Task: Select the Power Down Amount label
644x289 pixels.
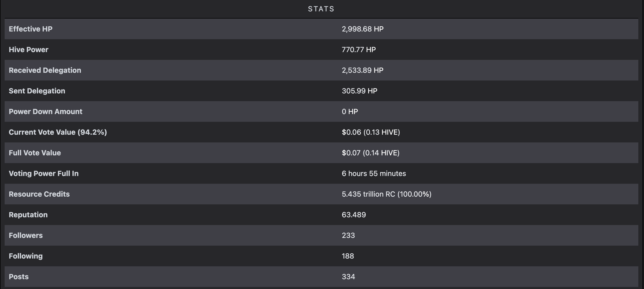Action: tap(46, 111)
